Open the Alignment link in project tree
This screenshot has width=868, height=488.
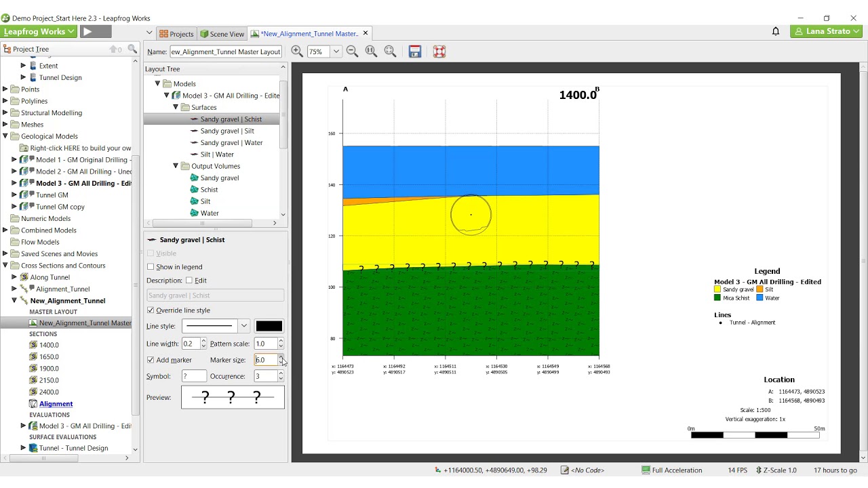(x=56, y=404)
